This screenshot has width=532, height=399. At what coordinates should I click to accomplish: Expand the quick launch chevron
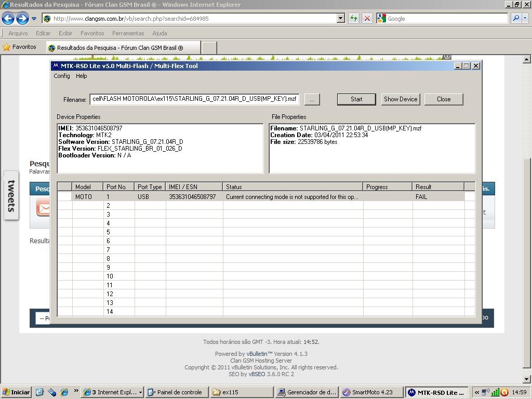(x=76, y=391)
